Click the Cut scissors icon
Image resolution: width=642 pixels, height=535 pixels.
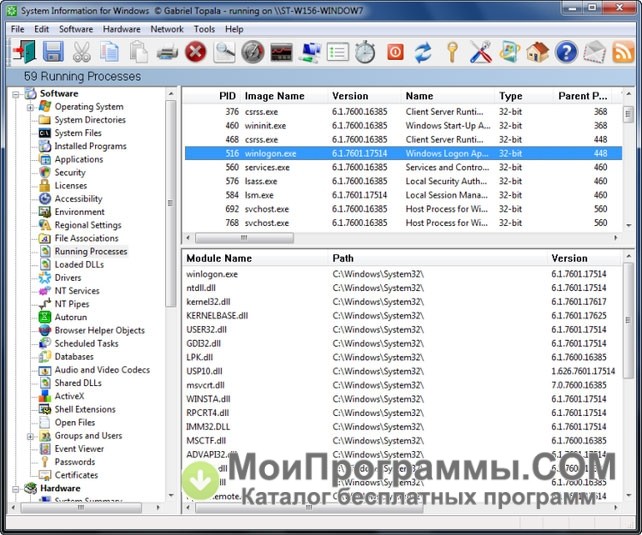81,52
